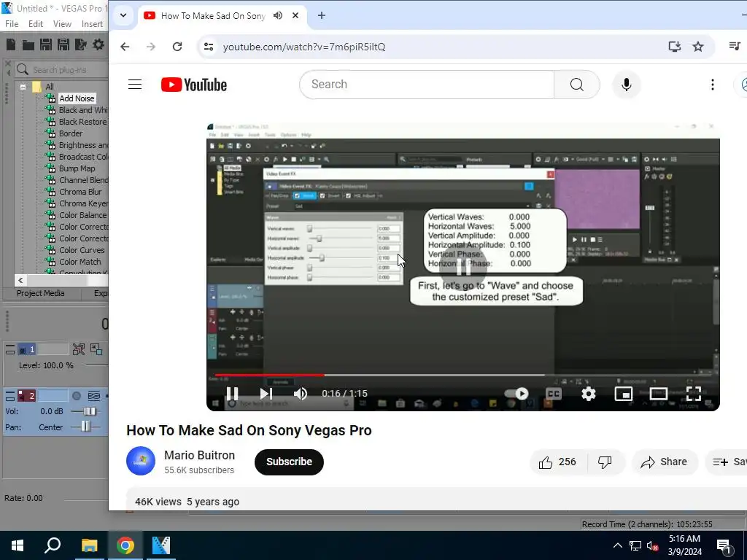Viewport: 747px width, 560px height.
Task: Auto-hide the plug-in panel with its small arrow
Action: coord(8,73)
